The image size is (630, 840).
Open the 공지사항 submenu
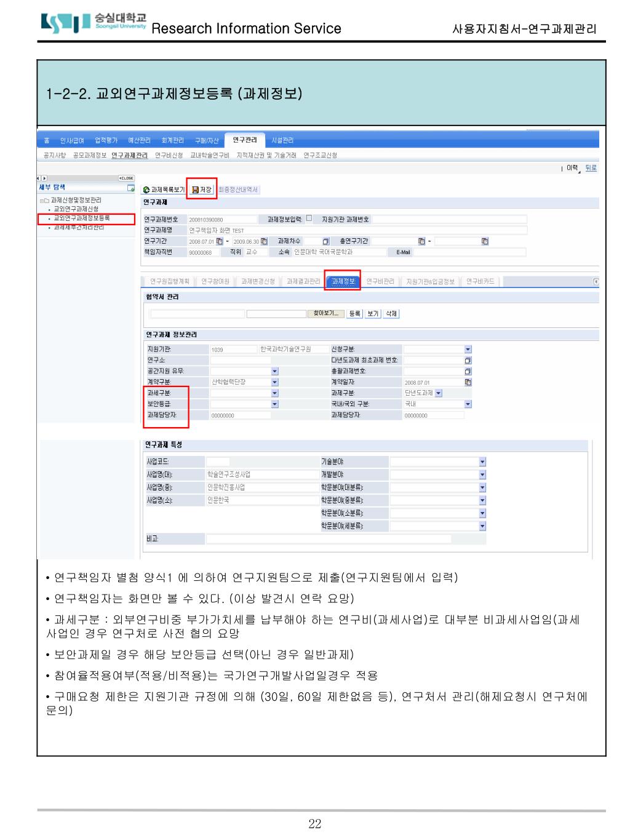(54, 155)
